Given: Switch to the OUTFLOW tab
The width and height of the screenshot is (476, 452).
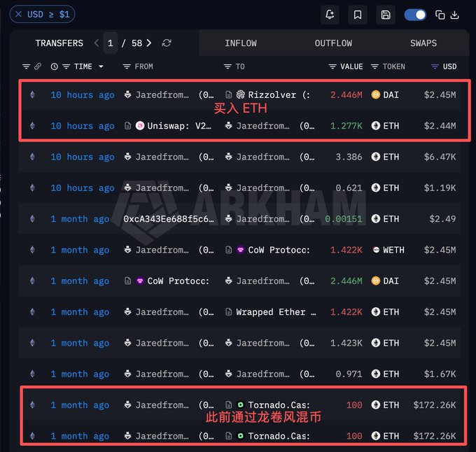Looking at the screenshot, I should 333,43.
